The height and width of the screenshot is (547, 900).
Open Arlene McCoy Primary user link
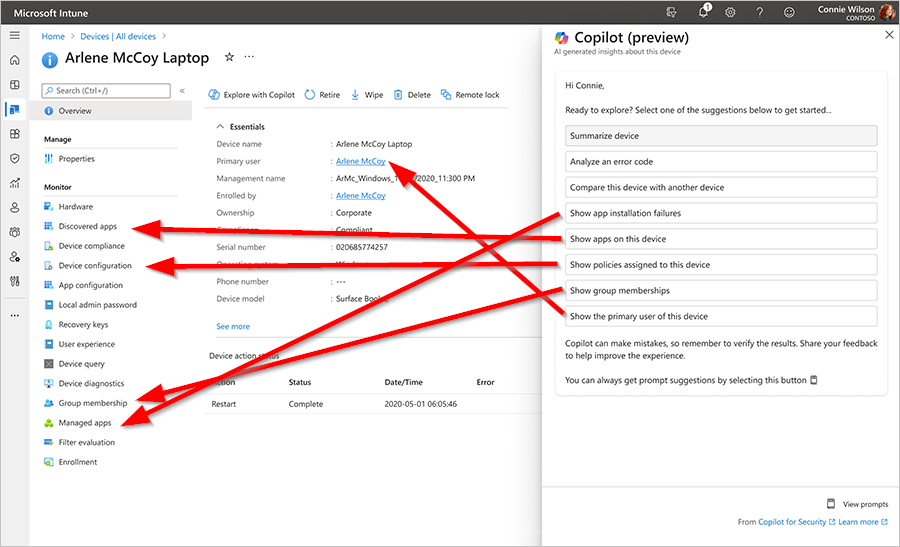click(360, 161)
